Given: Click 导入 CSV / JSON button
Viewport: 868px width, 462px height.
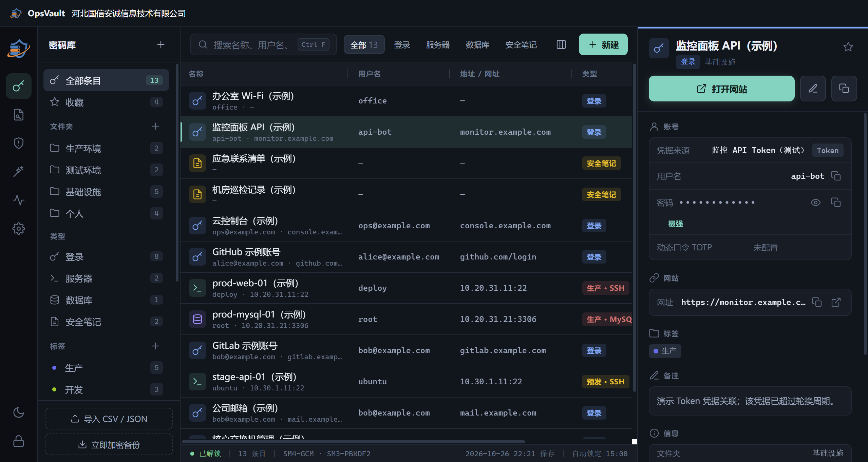Looking at the screenshot, I should click(x=109, y=419).
